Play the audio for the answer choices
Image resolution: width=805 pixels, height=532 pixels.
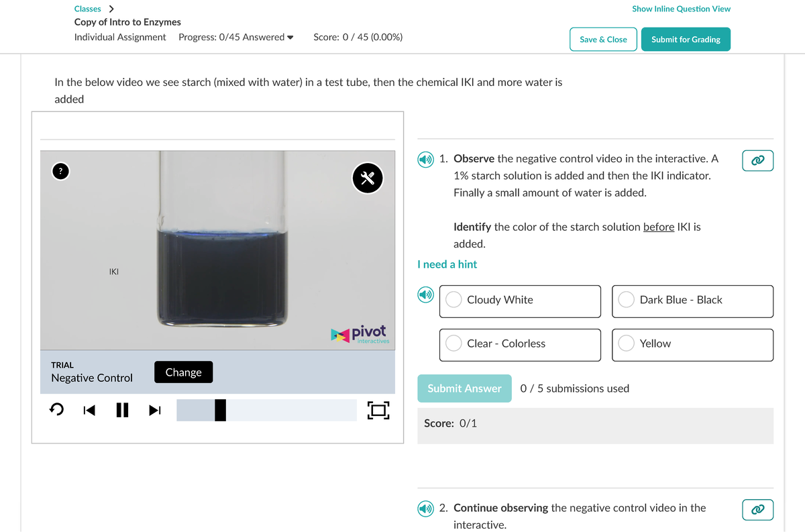pyautogui.click(x=425, y=294)
